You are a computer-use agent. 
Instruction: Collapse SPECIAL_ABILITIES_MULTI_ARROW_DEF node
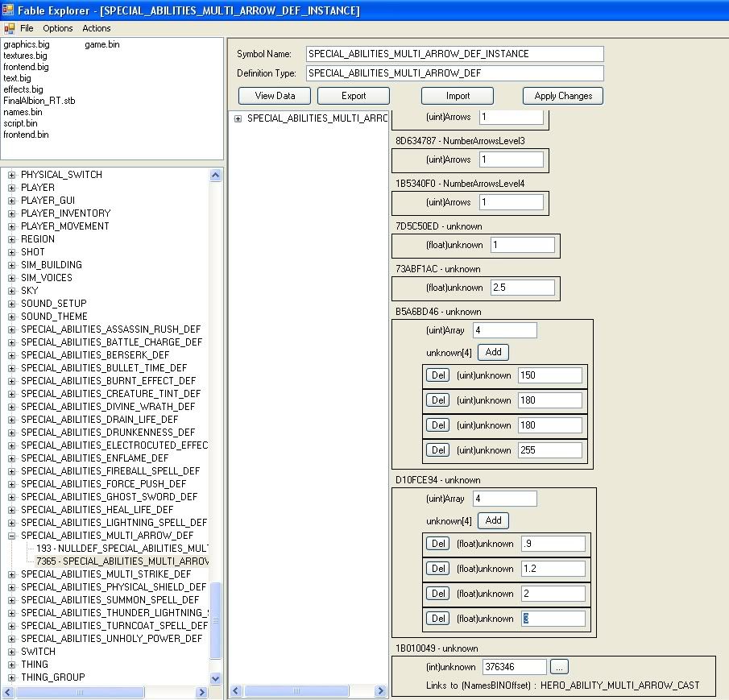point(11,536)
